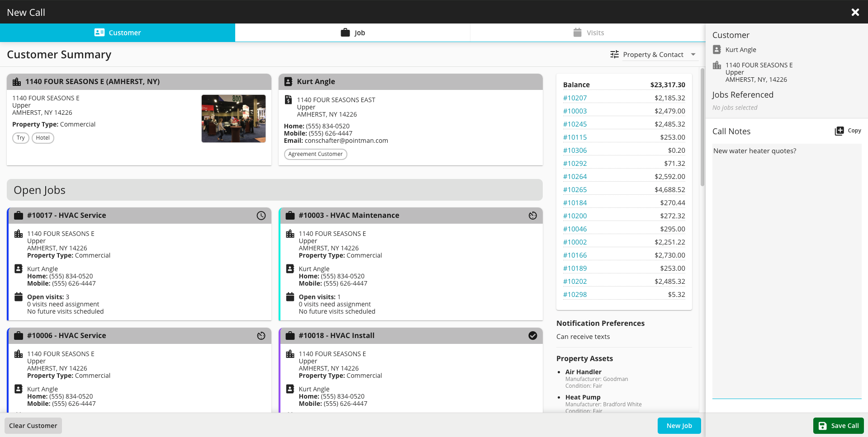This screenshot has height=437, width=868.
Task: Open the Property & Contact dropdown
Action: click(x=693, y=54)
